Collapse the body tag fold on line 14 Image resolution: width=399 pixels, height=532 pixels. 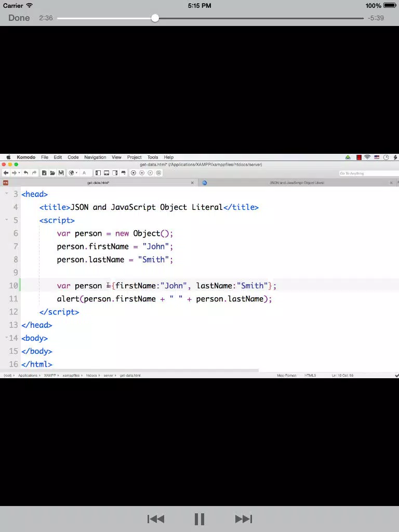(x=6, y=337)
